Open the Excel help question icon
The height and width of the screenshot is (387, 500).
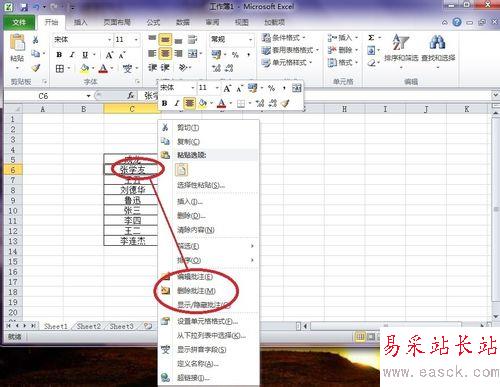pyautogui.click(x=457, y=22)
